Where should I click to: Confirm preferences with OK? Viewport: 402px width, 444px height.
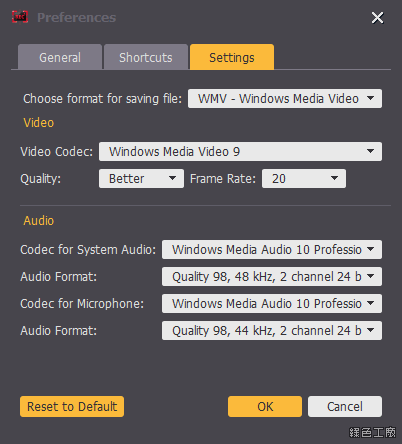pos(265,407)
